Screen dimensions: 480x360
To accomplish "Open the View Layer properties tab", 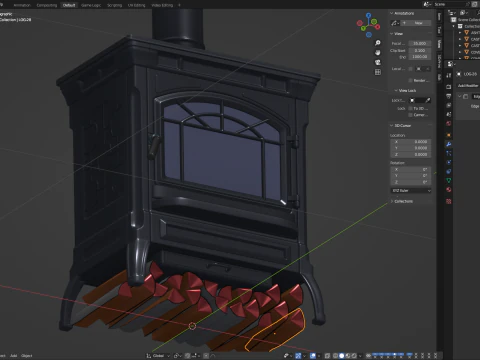I will [449, 105].
